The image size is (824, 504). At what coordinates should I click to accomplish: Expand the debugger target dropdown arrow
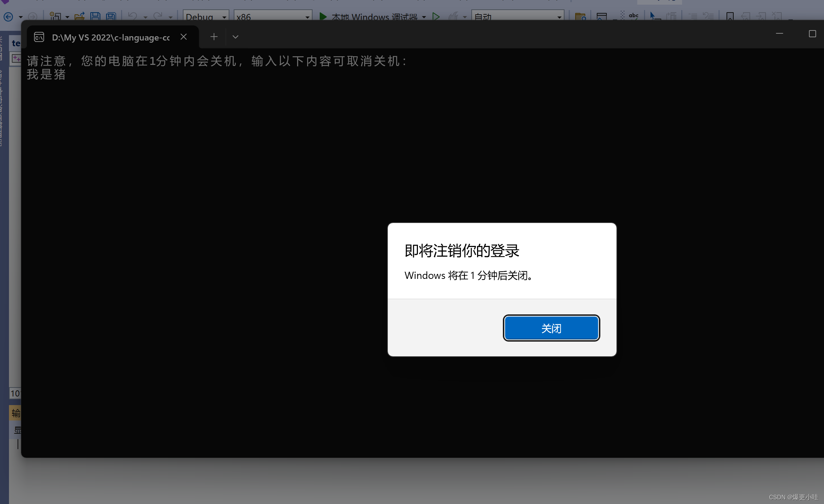pos(424,17)
